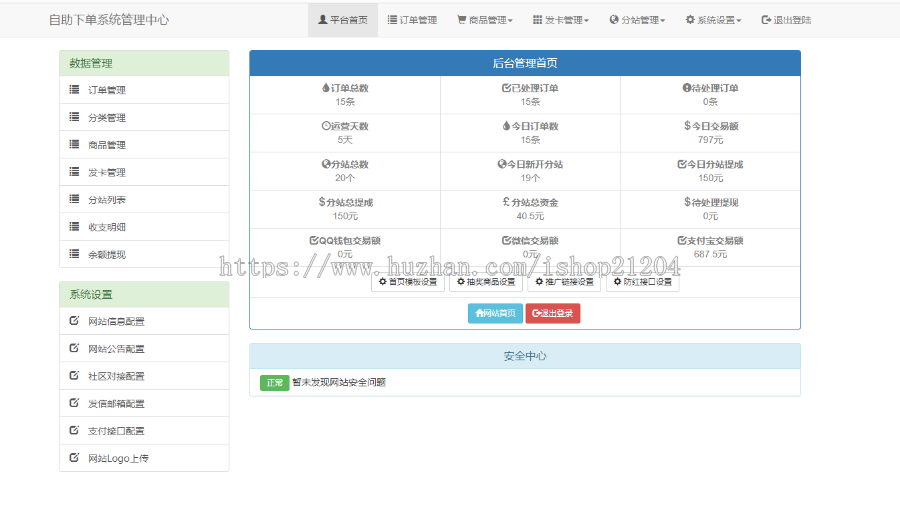Image resolution: width=900 pixels, height=528 pixels.
Task: Click the pound icon next to 分站总资金
Action: [x=506, y=202]
